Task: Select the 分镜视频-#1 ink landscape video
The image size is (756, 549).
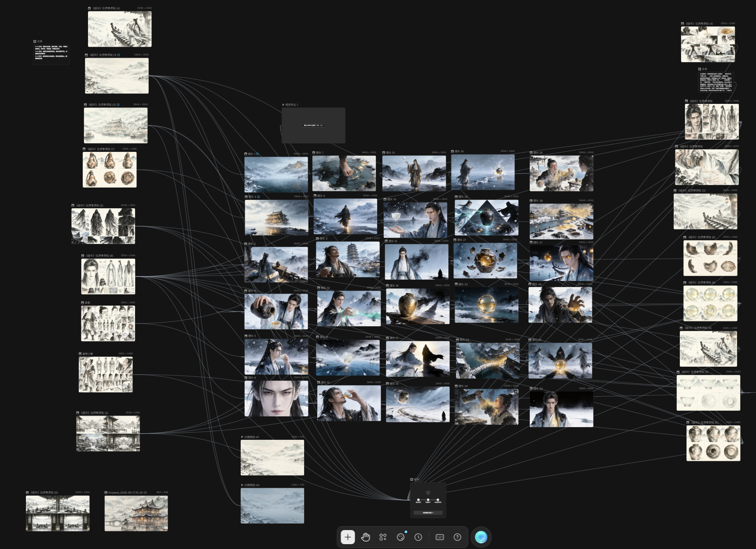Action: (272, 457)
